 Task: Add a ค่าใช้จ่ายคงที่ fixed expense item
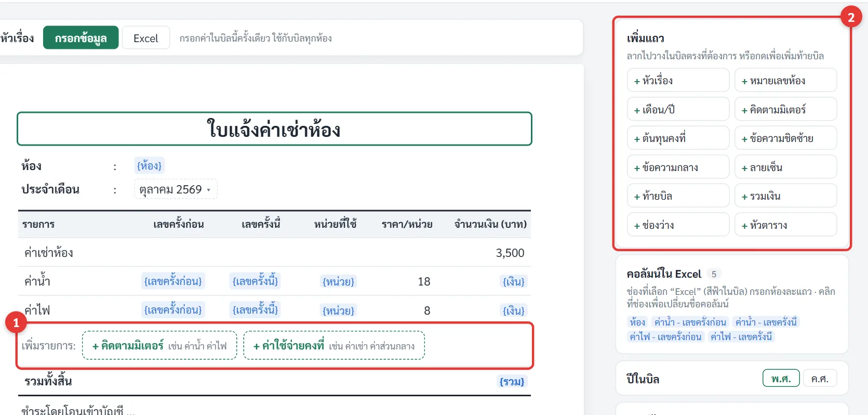(334, 345)
